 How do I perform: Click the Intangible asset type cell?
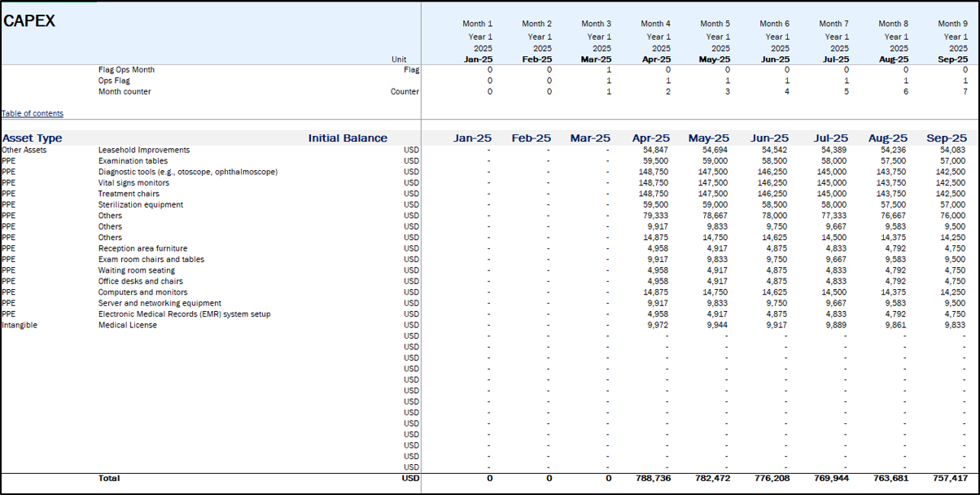point(20,325)
